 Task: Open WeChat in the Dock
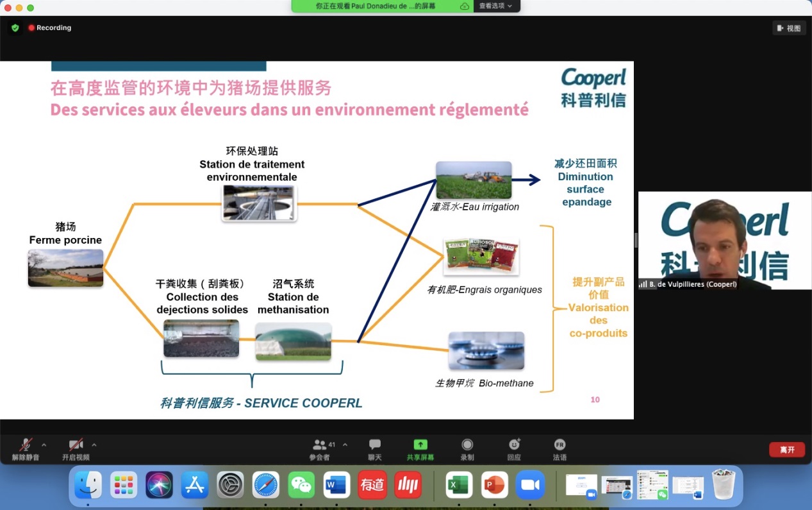[x=301, y=485]
